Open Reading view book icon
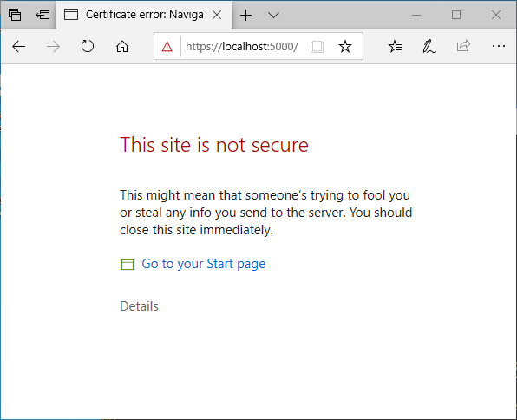 point(317,47)
